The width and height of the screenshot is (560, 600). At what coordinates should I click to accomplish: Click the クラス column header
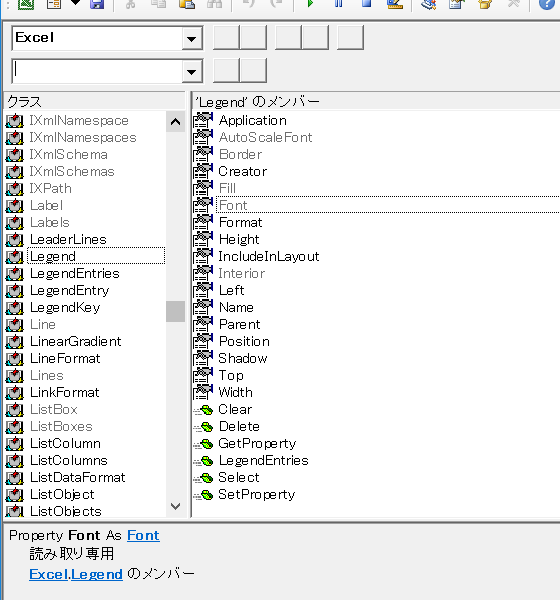point(95,102)
